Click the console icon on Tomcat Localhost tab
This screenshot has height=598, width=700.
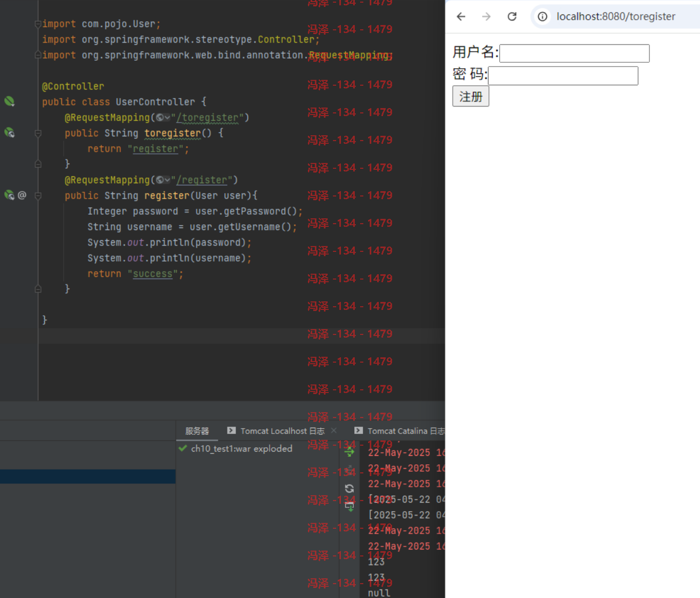[x=231, y=430]
